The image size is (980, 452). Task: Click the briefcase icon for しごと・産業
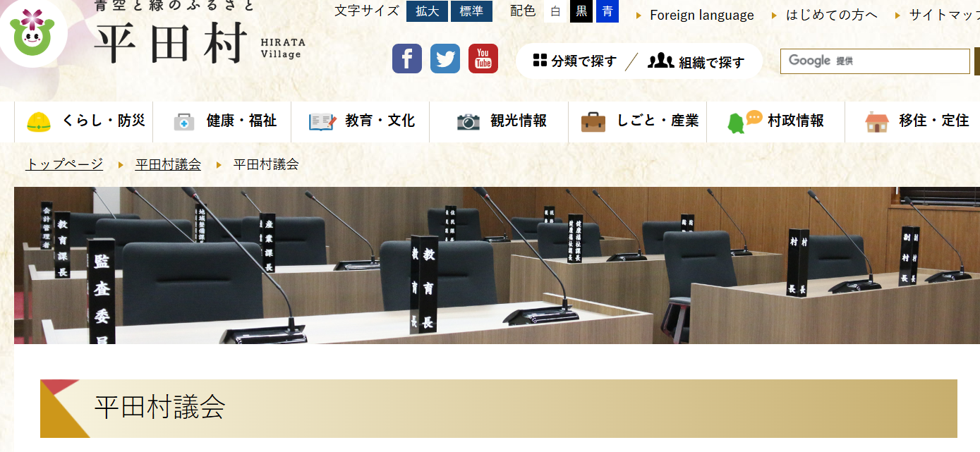593,122
